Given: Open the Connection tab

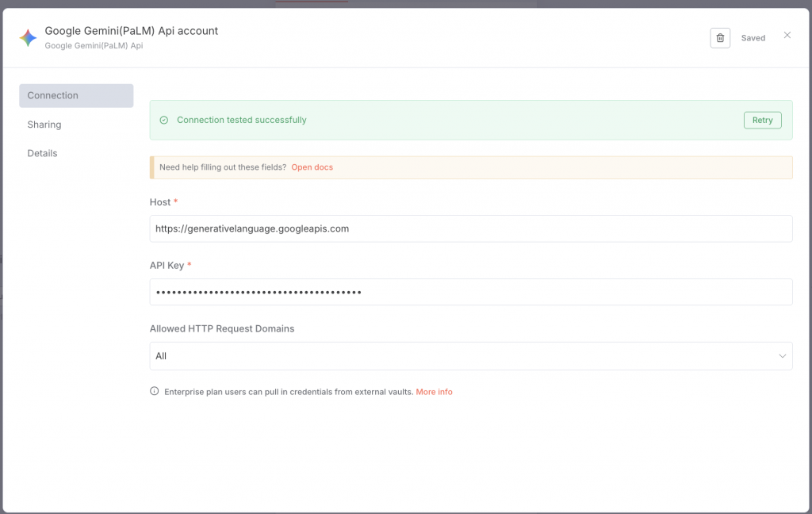Looking at the screenshot, I should 76,96.
